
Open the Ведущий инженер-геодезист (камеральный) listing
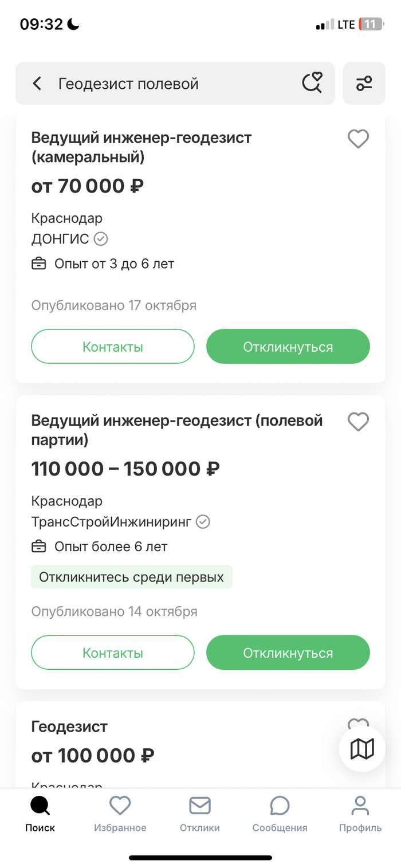click(x=141, y=147)
